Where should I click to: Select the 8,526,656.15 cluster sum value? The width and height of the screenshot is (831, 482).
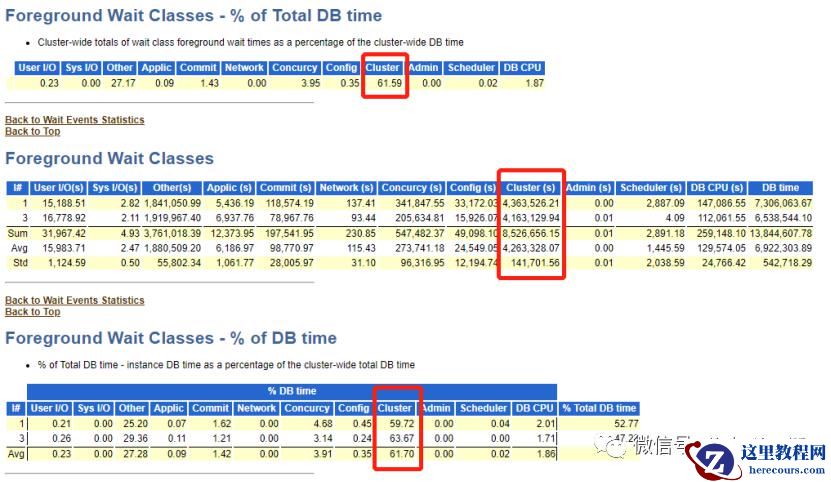coord(531,233)
